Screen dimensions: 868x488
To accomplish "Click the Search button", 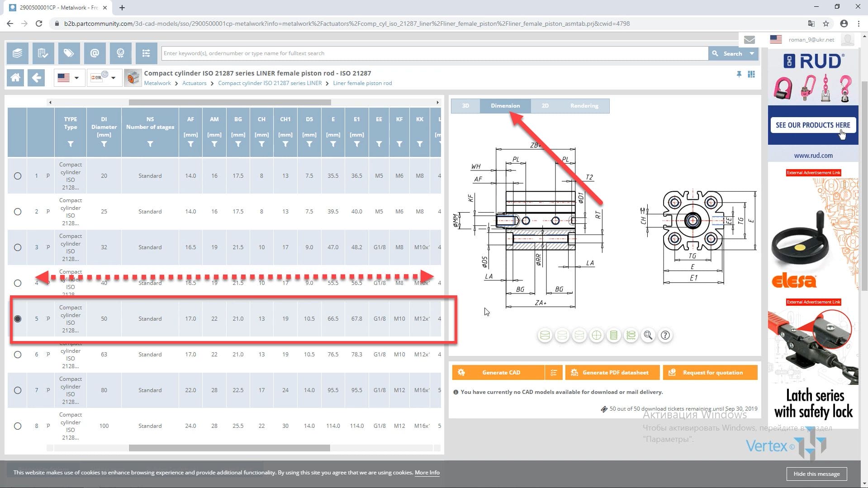I will pos(727,53).
